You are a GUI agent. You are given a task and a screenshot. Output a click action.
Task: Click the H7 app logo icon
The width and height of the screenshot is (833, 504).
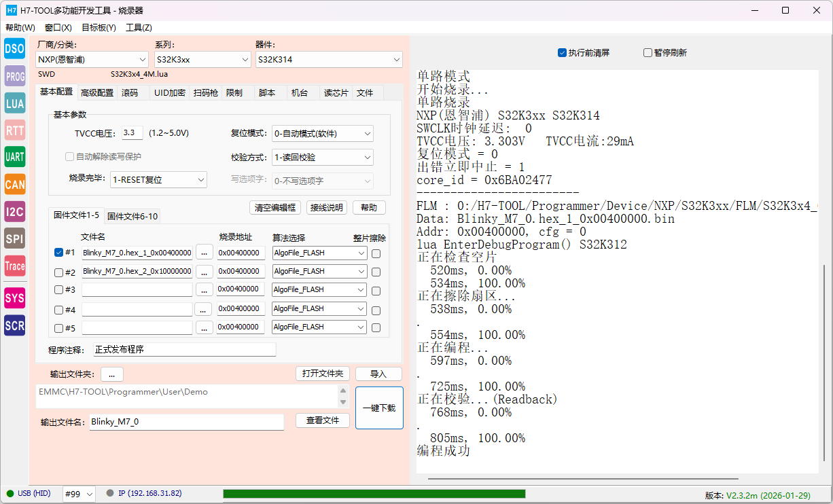(12, 10)
